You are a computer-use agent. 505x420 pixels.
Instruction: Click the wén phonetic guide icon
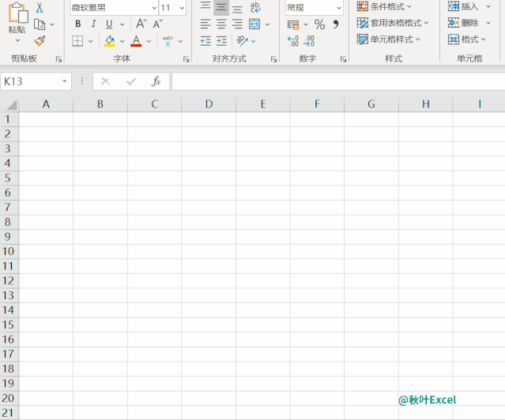(x=168, y=41)
